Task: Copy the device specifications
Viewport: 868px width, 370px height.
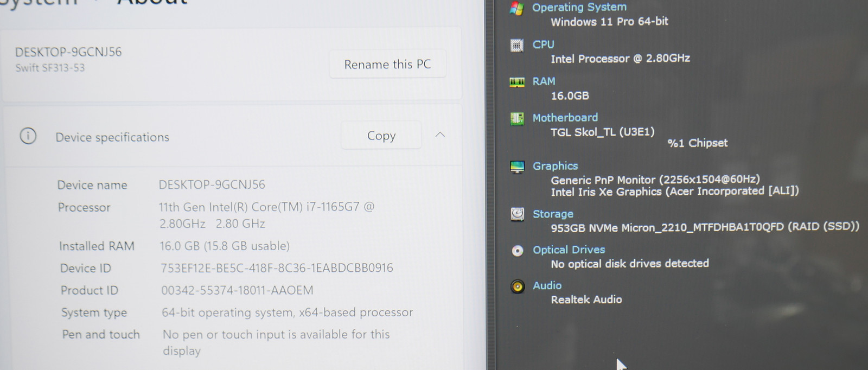Action: [381, 135]
